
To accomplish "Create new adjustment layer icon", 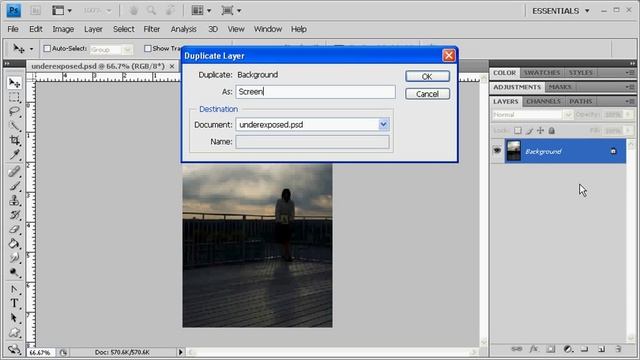I will [x=568, y=349].
